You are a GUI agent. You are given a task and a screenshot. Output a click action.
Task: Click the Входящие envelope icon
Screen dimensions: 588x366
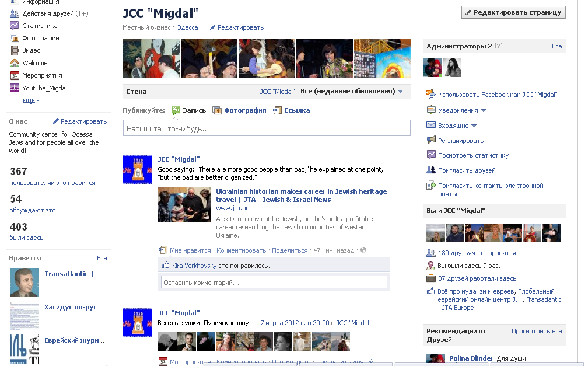pyautogui.click(x=431, y=125)
